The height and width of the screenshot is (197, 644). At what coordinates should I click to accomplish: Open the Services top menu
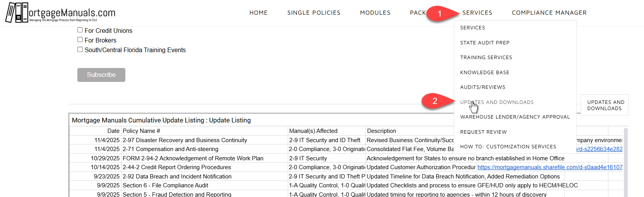[x=477, y=13]
